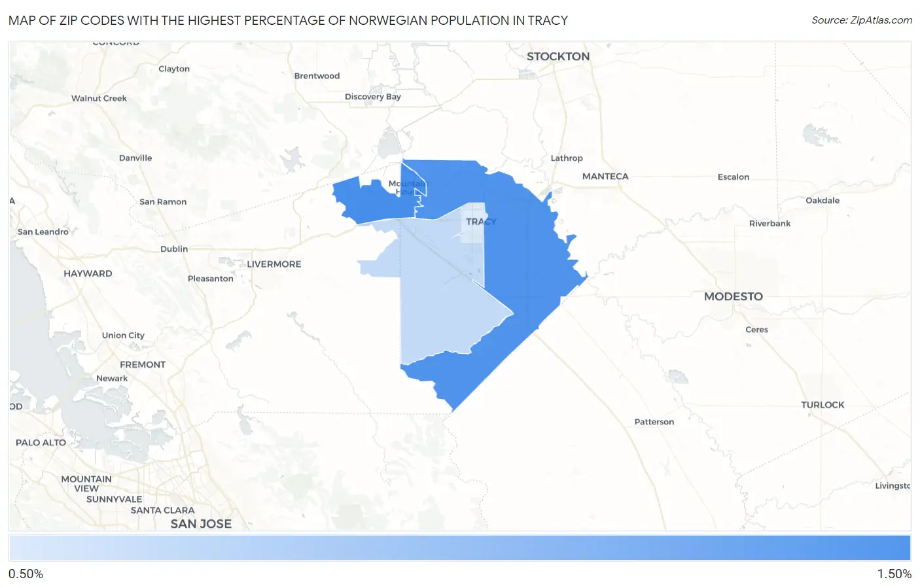Select the SAN JOSE city label
This screenshot has height=588, width=920.
[x=201, y=524]
